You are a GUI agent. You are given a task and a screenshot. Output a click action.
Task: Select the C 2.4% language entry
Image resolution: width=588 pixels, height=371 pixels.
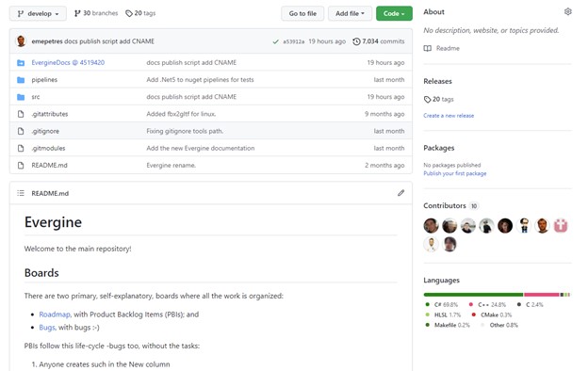pyautogui.click(x=530, y=305)
